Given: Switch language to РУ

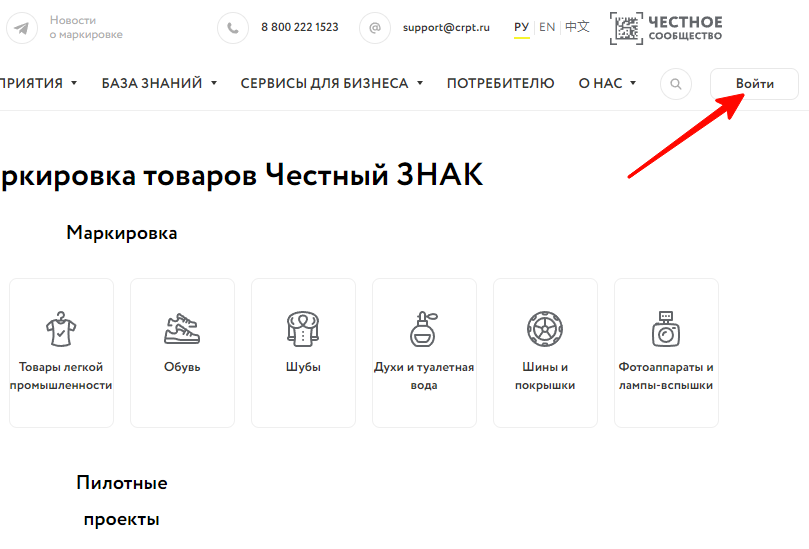Looking at the screenshot, I should coord(522,27).
